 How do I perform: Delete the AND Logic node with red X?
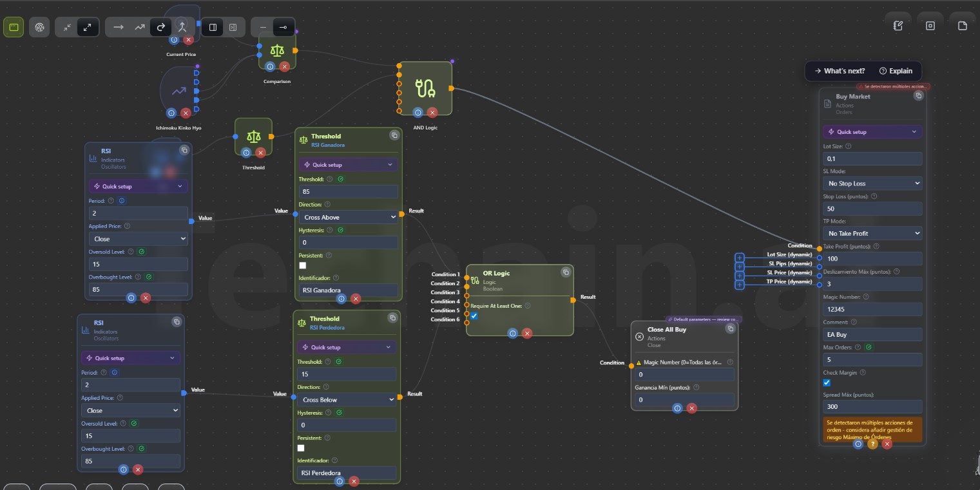click(x=432, y=113)
